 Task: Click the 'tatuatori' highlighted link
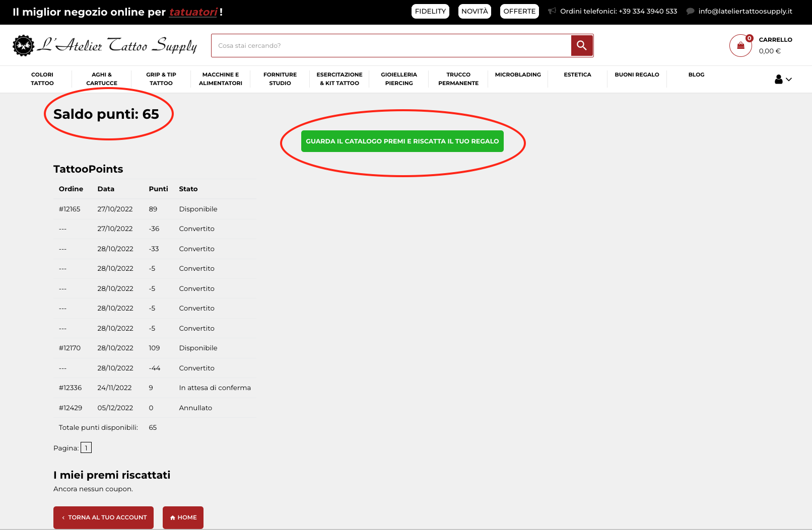pos(193,12)
